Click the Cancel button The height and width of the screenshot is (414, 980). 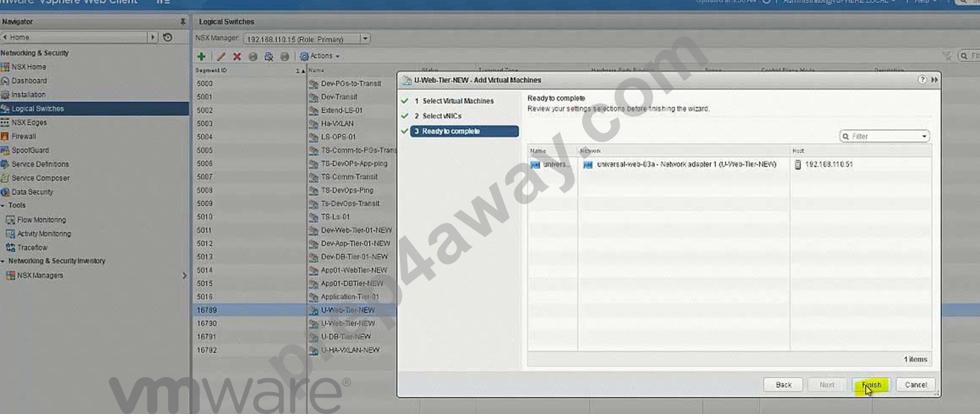pos(916,385)
